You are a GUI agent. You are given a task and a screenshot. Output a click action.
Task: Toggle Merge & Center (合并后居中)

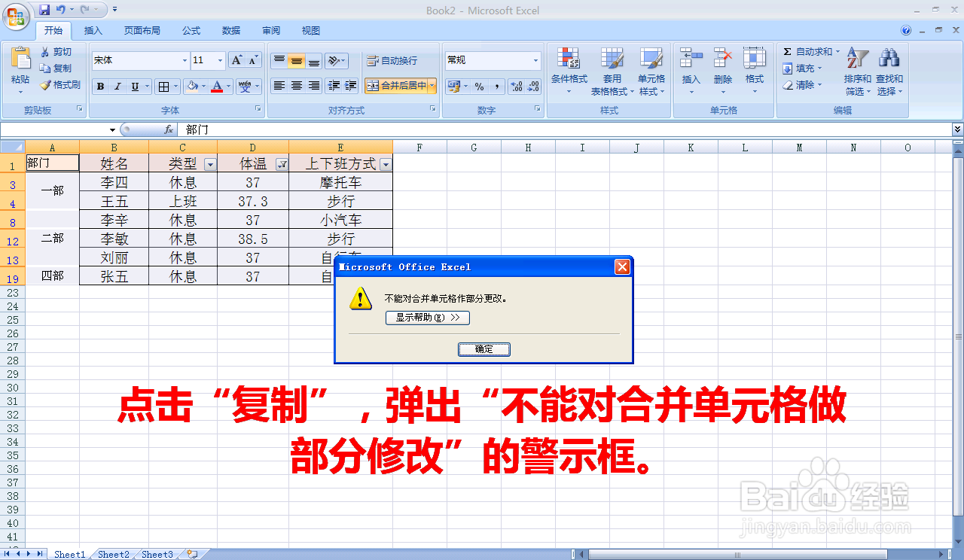397,86
